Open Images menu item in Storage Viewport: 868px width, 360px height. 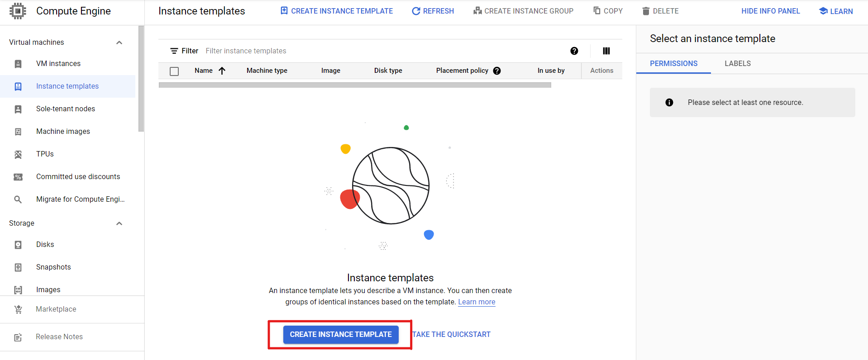tap(48, 290)
